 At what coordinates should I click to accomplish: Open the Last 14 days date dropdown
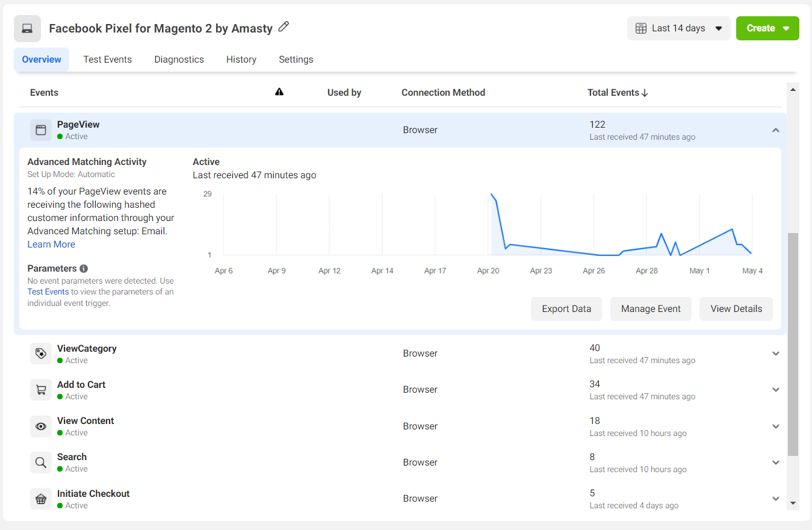coord(678,28)
